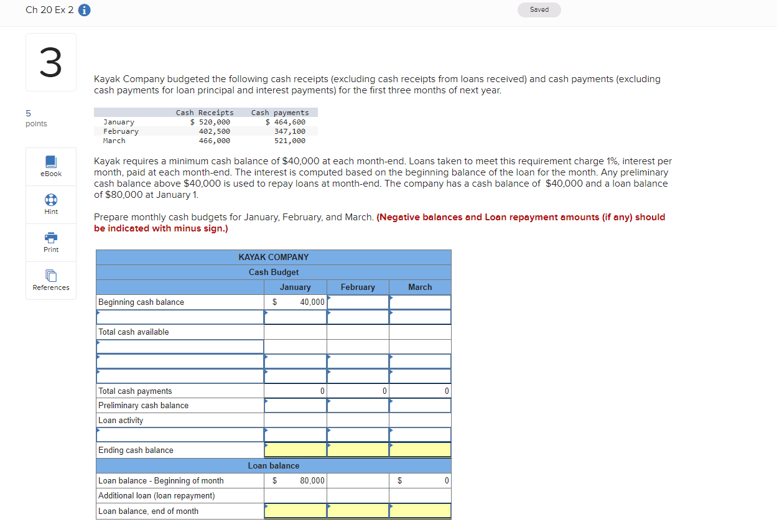Image resolution: width=777 pixels, height=532 pixels.
Task: Click February cell in third payment row
Action: coord(358,376)
